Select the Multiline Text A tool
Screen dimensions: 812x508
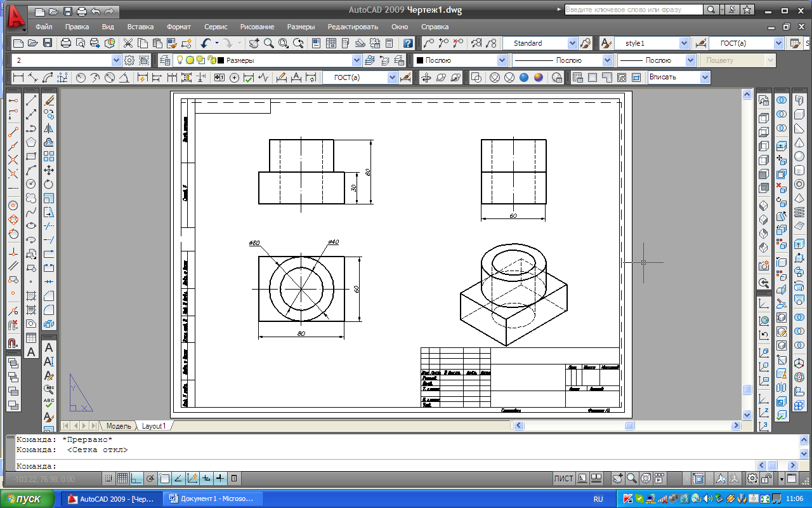pos(31,352)
